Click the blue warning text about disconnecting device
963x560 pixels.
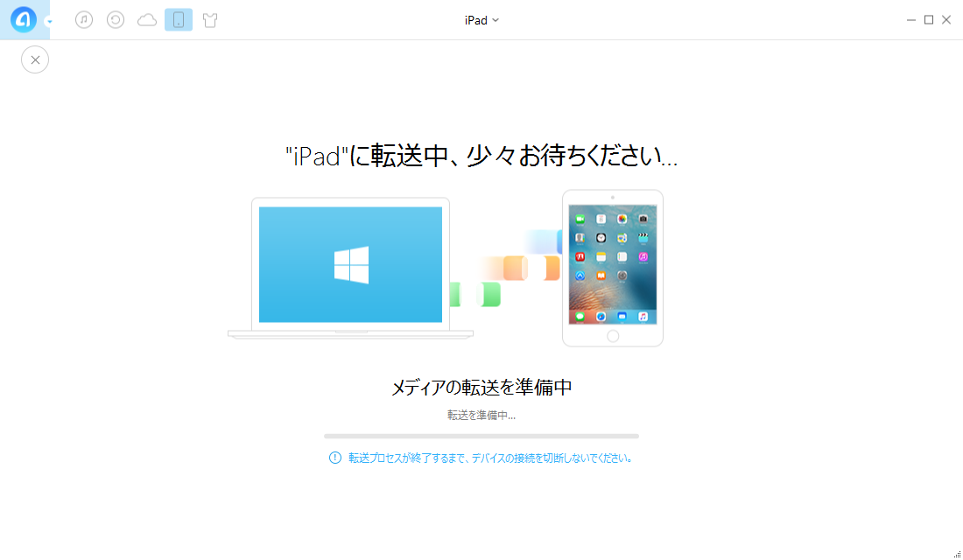[491, 458]
